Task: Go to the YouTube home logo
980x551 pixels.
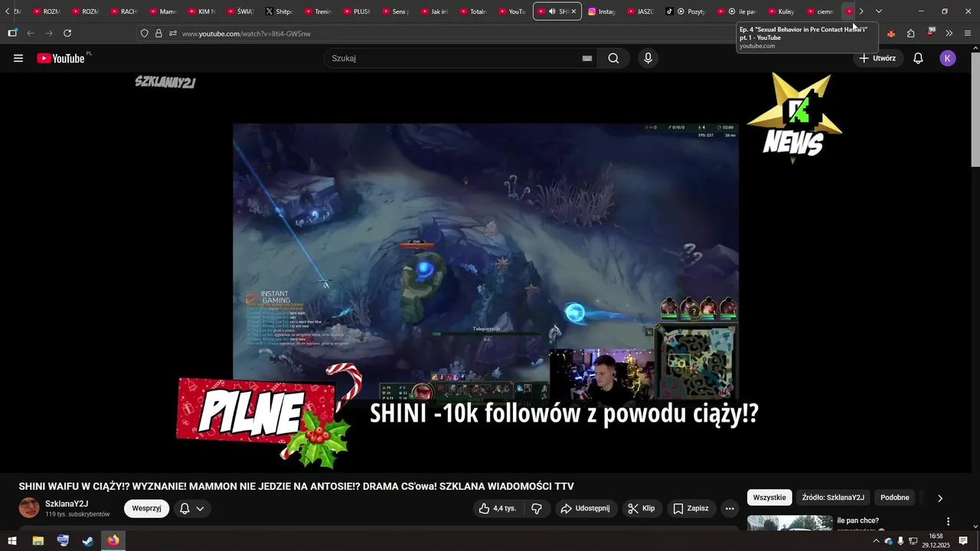Action: pos(61,58)
